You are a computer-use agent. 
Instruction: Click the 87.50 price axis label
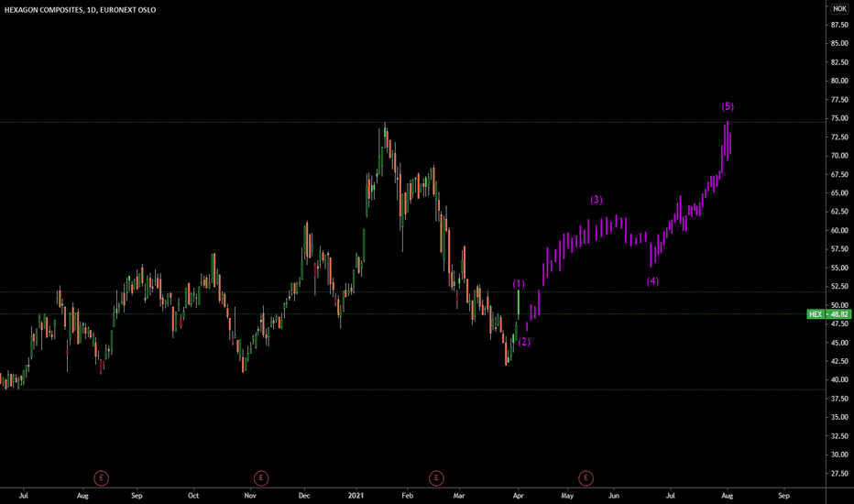coord(839,25)
